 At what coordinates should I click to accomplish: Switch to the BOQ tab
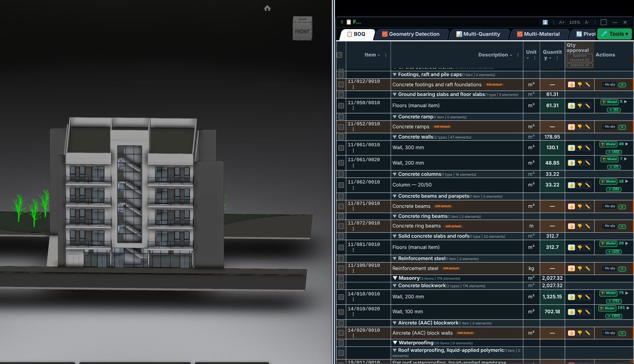click(356, 34)
